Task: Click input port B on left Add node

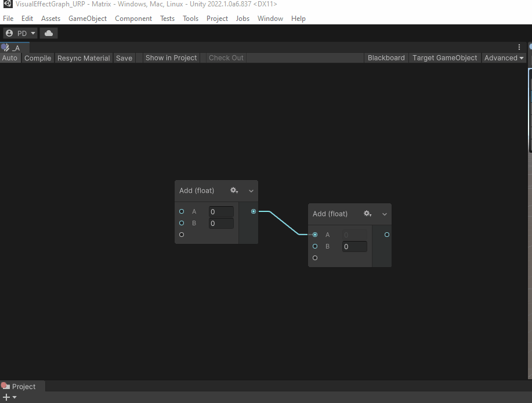Action: click(x=182, y=223)
